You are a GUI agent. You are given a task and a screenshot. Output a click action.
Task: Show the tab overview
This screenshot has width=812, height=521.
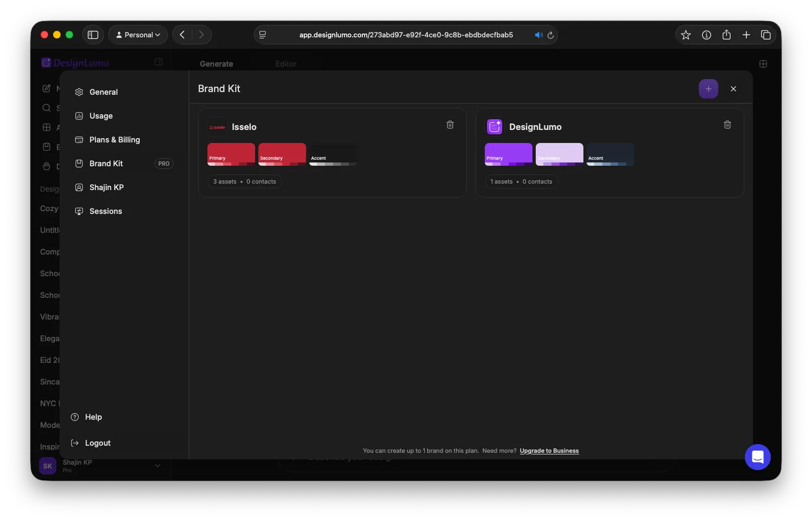coord(765,35)
